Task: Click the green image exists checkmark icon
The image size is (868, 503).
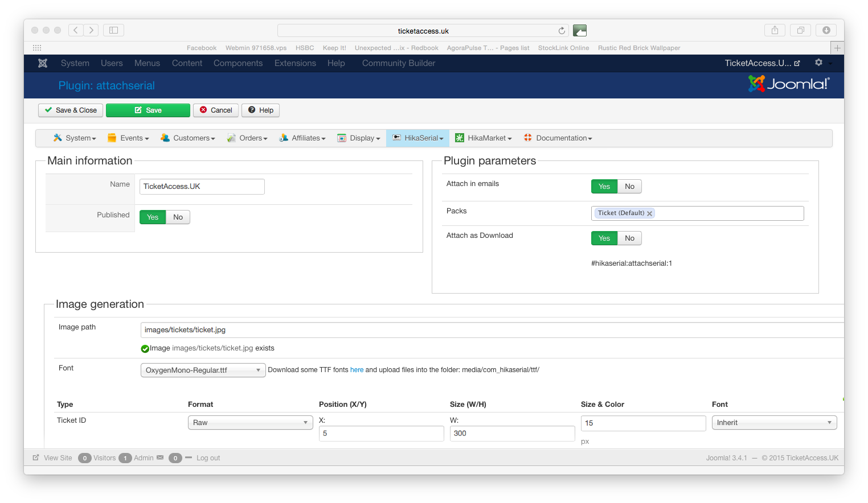Action: [145, 349]
